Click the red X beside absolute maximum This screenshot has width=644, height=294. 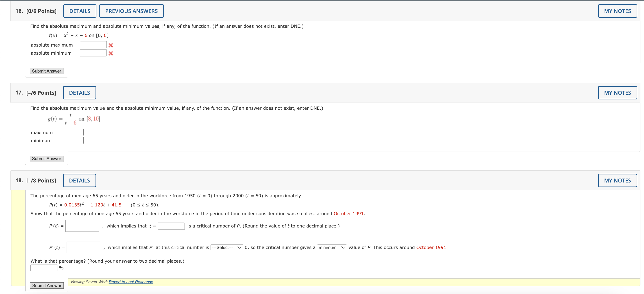(111, 45)
